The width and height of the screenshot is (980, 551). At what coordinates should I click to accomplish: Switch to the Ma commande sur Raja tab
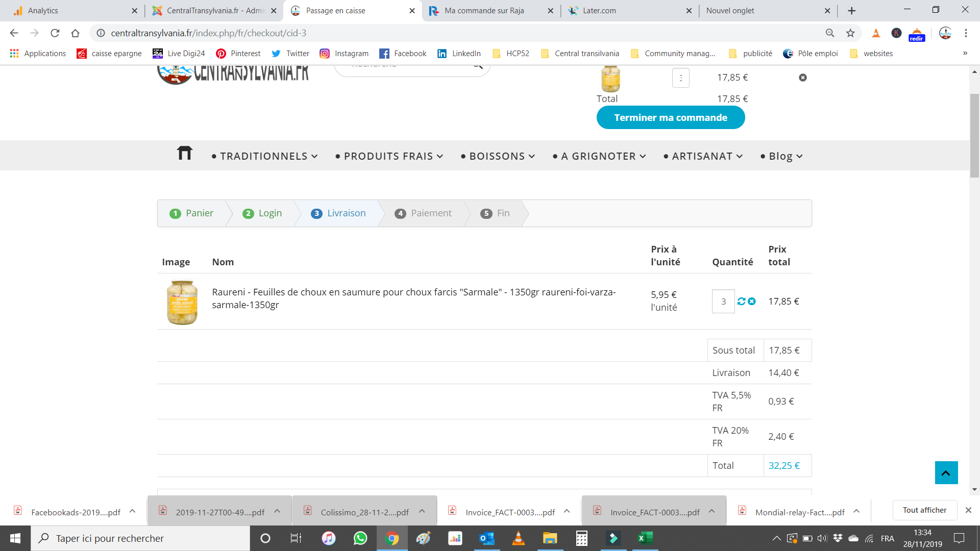[x=484, y=11]
